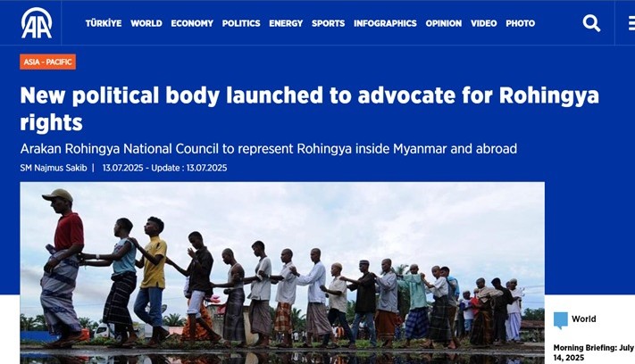Select the blue World speech-bubble icon
635x364 pixels.
tap(561, 320)
